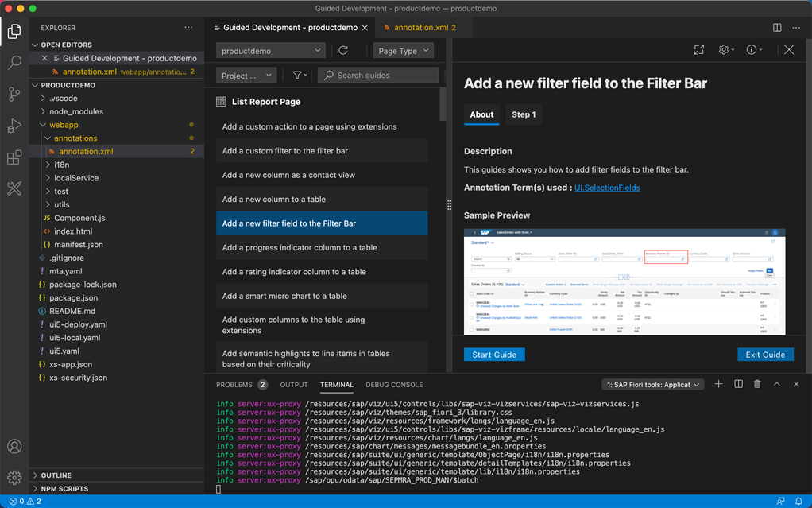Close Guided Development in Open Editors
812x508 pixels.
tap(44, 58)
